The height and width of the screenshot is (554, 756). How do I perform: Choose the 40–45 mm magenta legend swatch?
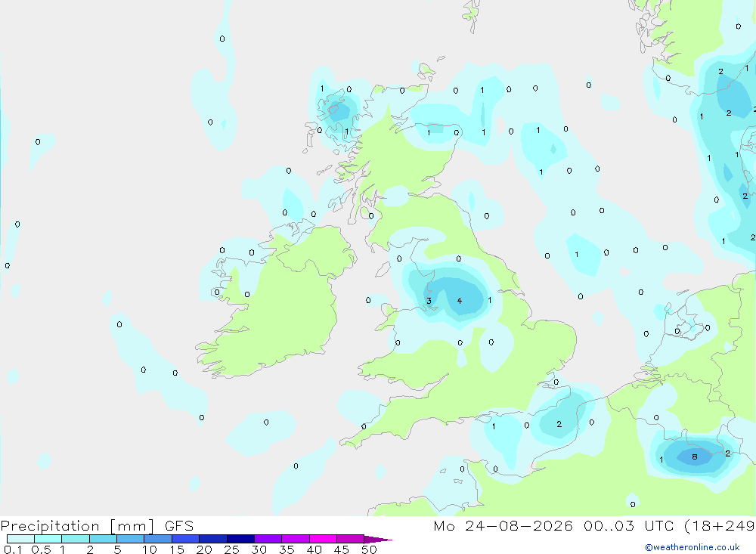coord(323,539)
